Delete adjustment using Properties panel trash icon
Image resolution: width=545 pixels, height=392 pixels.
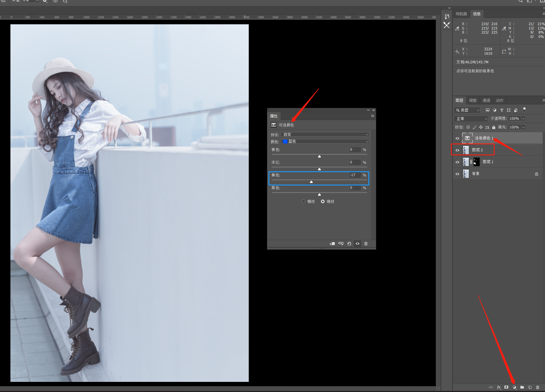[x=366, y=244]
